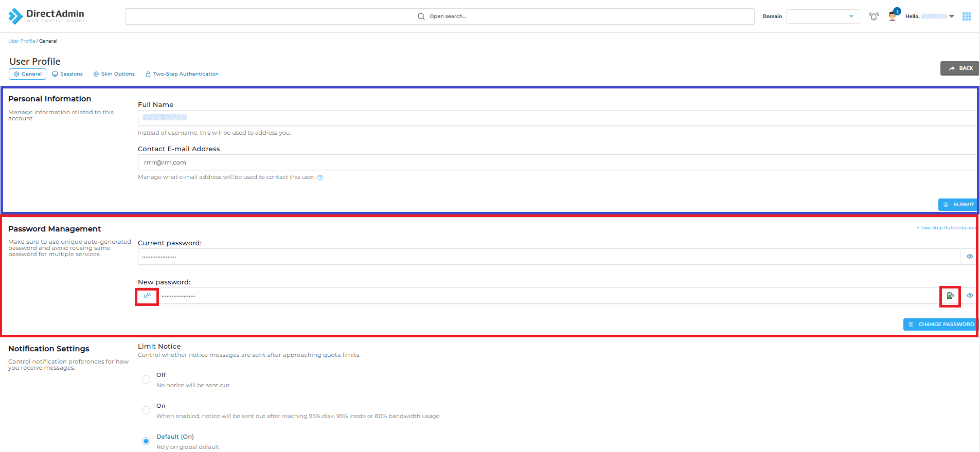
Task: Click the user avatar icon
Action: pos(893,16)
